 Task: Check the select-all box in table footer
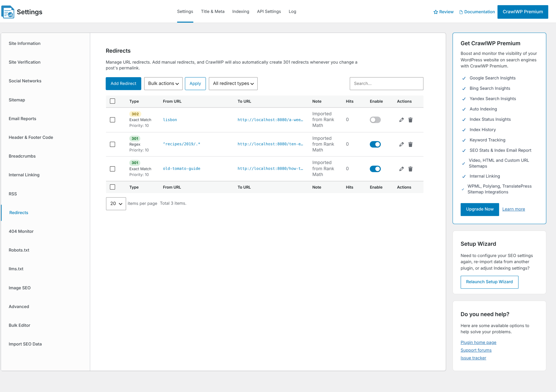point(112,187)
